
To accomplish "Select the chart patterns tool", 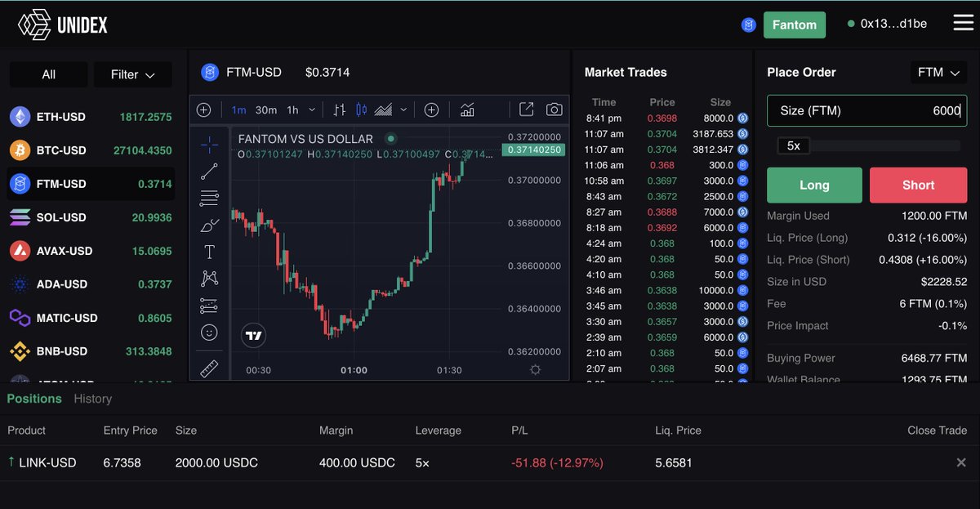I will tap(209, 279).
